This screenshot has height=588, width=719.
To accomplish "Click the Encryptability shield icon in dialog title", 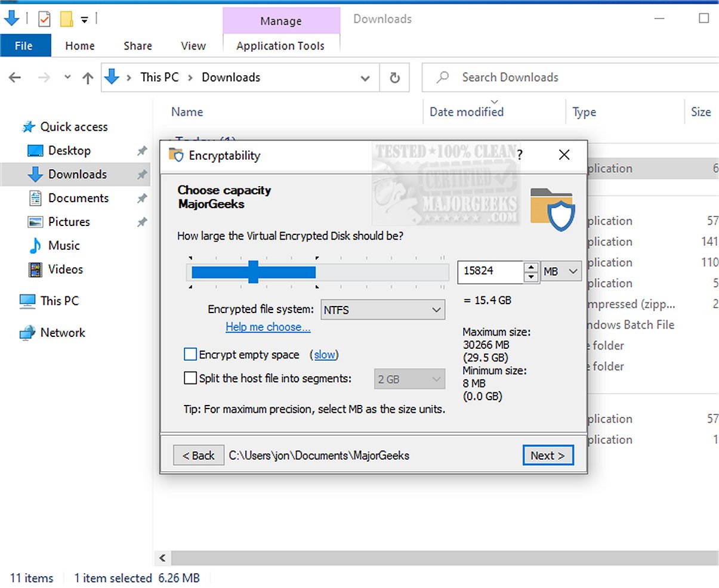I will tap(176, 155).
